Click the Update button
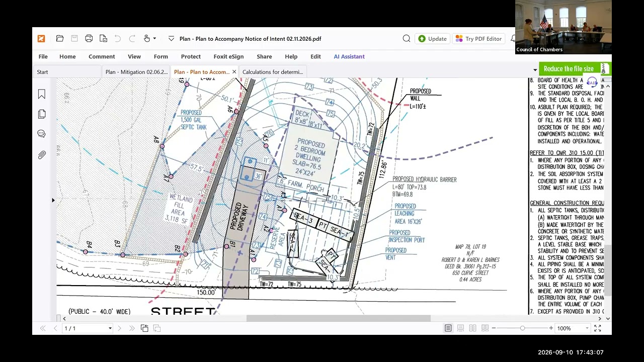This screenshot has width=644, height=362. point(432,39)
